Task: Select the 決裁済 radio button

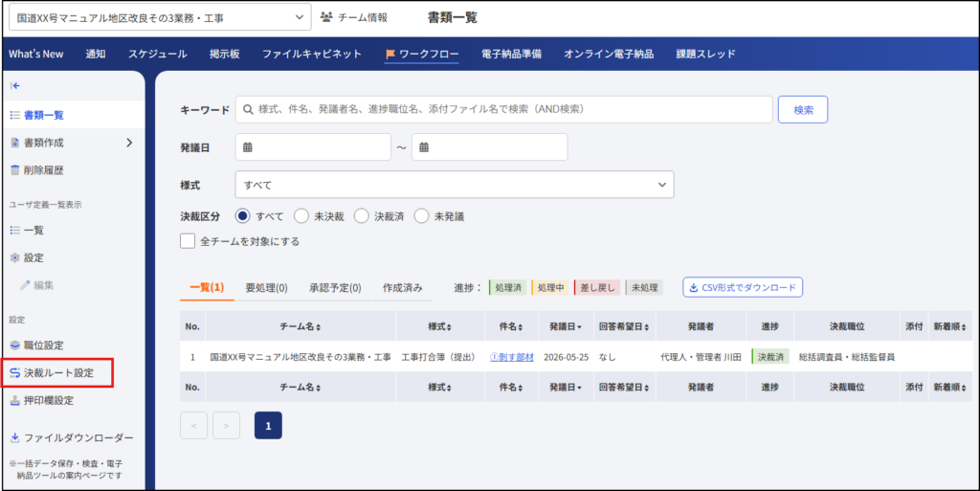Action: coord(361,216)
